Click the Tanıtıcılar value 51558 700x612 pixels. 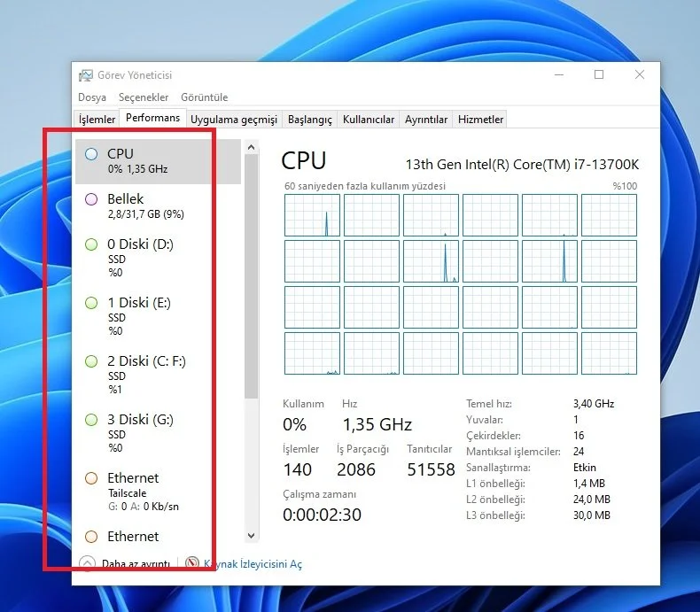point(431,469)
